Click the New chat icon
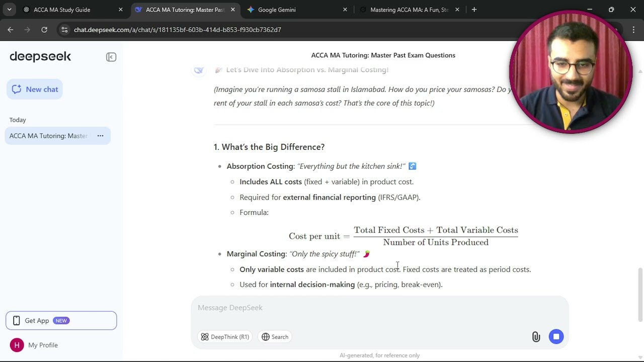 tap(17, 89)
